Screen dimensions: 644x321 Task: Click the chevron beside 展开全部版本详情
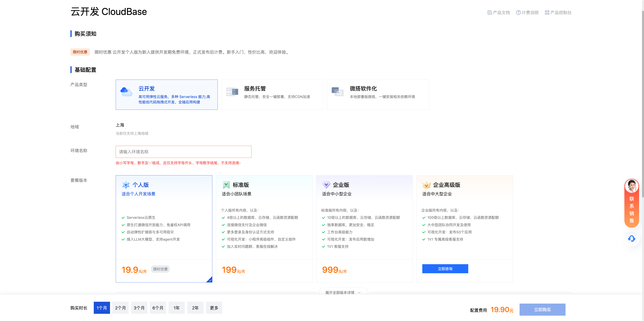click(359, 293)
